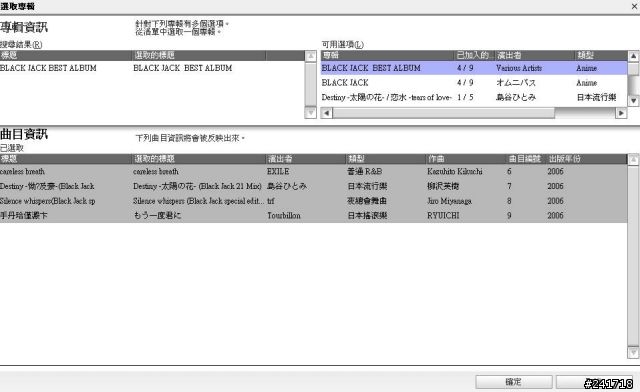Sort search results by 選取的標題 column header
Screen dimensions: 640x392
click(199, 56)
